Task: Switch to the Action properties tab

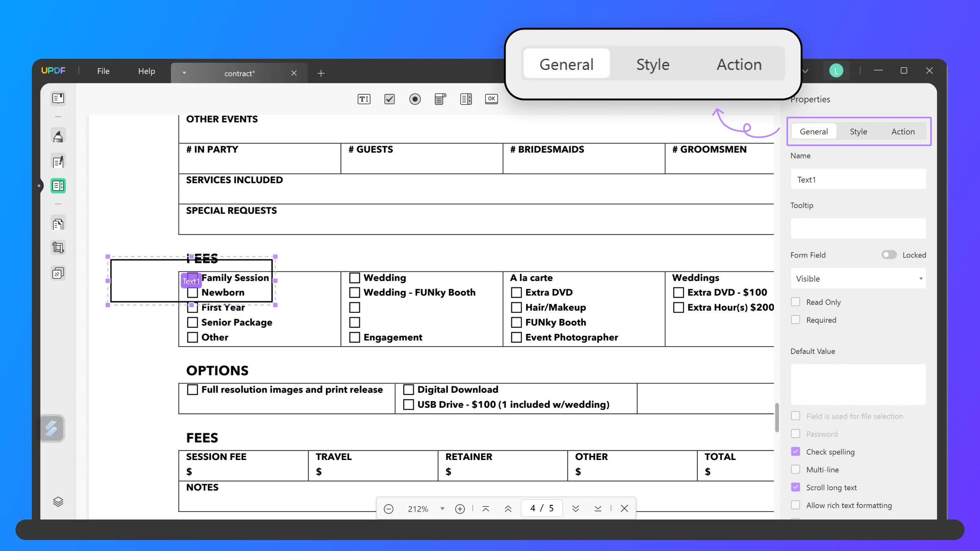Action: (903, 131)
